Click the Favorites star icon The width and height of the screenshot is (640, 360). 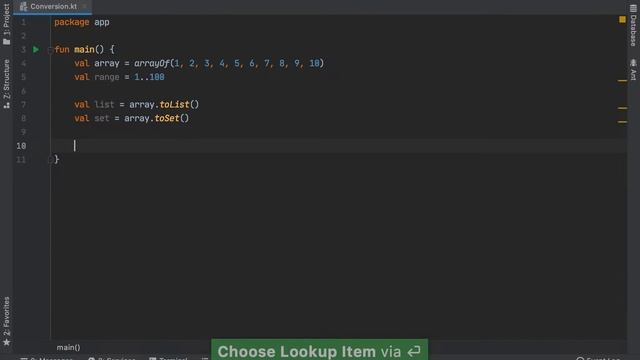tap(7, 342)
